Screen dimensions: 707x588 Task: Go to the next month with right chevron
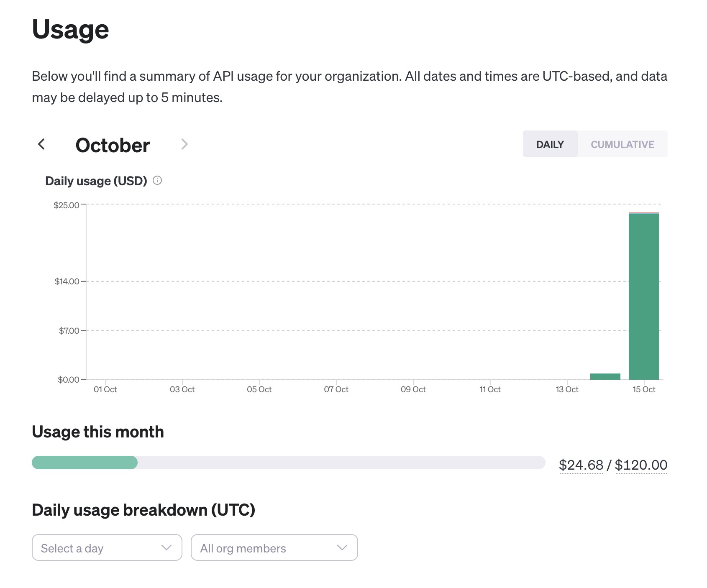(x=184, y=144)
